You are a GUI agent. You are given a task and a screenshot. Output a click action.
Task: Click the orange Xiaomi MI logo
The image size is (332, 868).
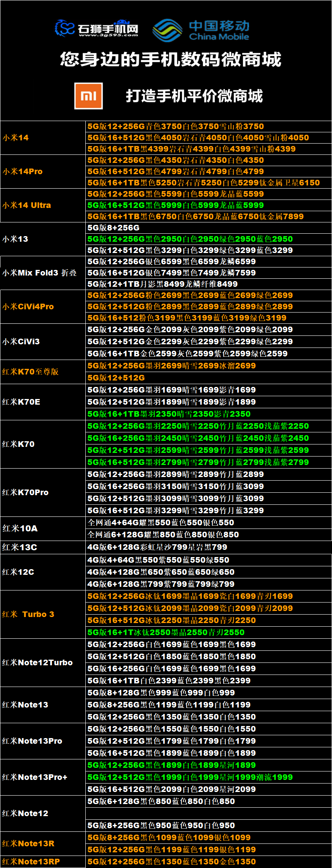89,96
